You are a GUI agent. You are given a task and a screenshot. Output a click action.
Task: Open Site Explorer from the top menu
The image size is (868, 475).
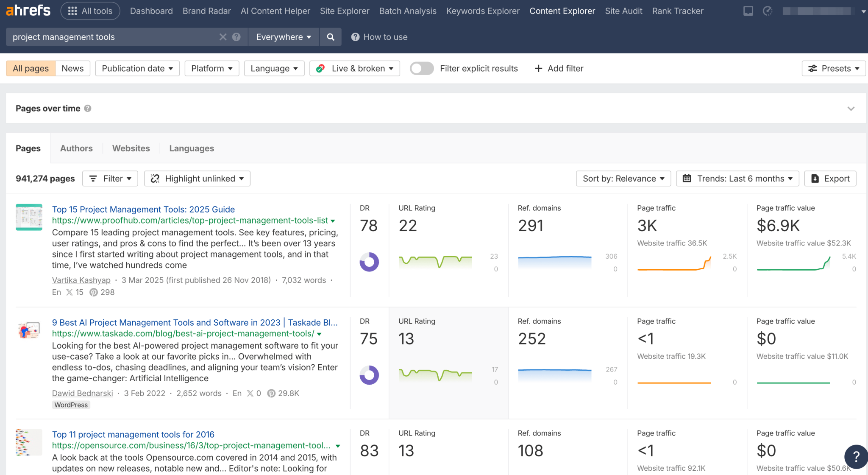coord(344,11)
